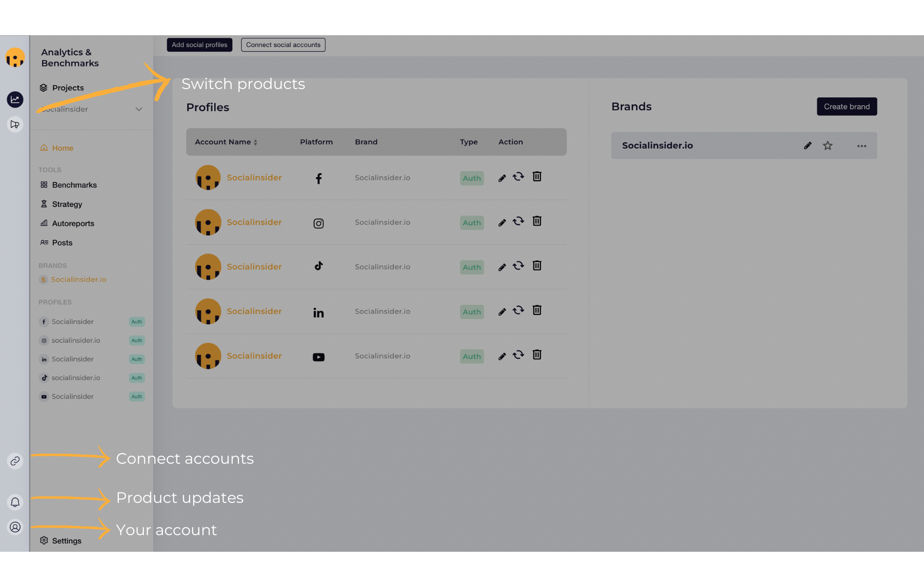Delete the TikTok Socialinsider profile

click(537, 266)
